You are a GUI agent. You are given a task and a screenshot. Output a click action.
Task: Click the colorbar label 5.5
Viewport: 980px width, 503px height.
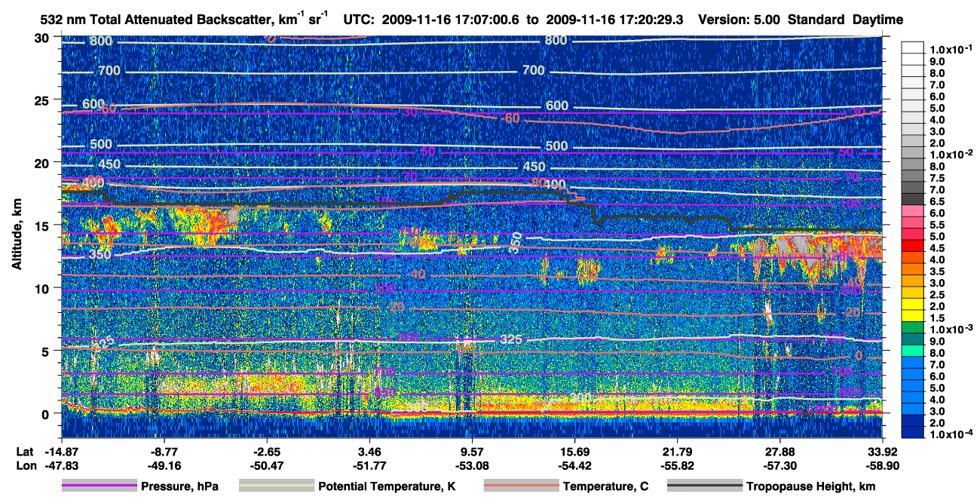click(x=937, y=225)
